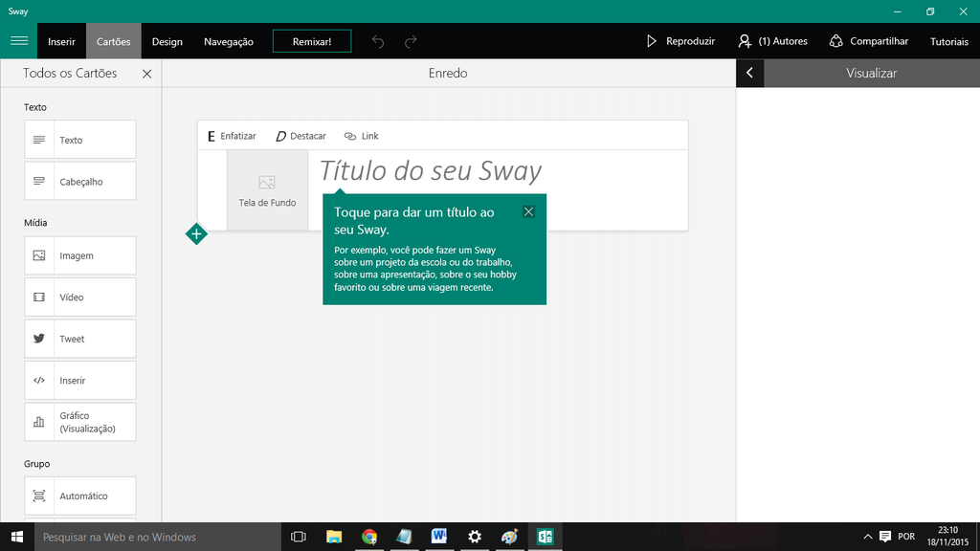The height and width of the screenshot is (551, 980).
Task: Open the Visualizar preview pane
Action: pos(871,73)
